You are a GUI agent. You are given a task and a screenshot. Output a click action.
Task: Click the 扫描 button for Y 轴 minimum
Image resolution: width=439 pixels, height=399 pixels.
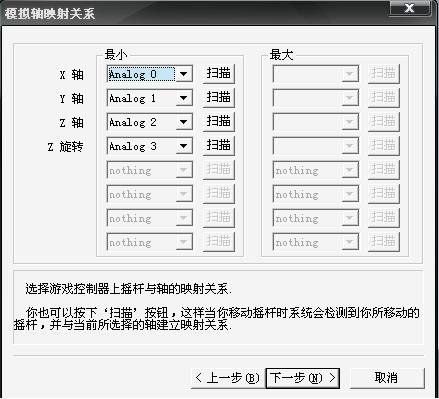click(x=219, y=97)
